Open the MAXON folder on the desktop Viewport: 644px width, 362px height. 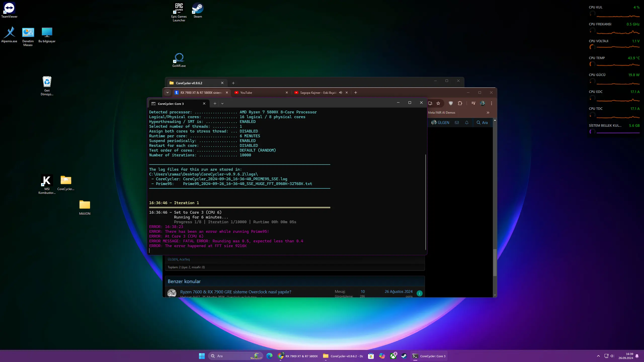tap(85, 207)
